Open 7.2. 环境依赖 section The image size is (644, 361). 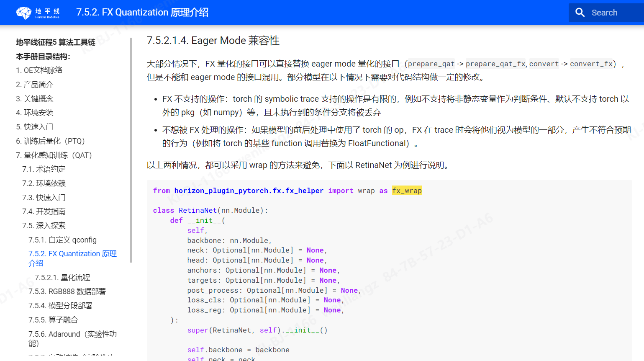click(44, 183)
